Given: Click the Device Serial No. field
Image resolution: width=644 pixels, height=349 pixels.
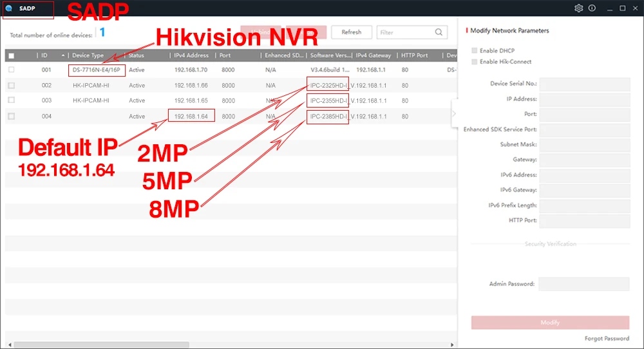Looking at the screenshot, I should (585, 84).
